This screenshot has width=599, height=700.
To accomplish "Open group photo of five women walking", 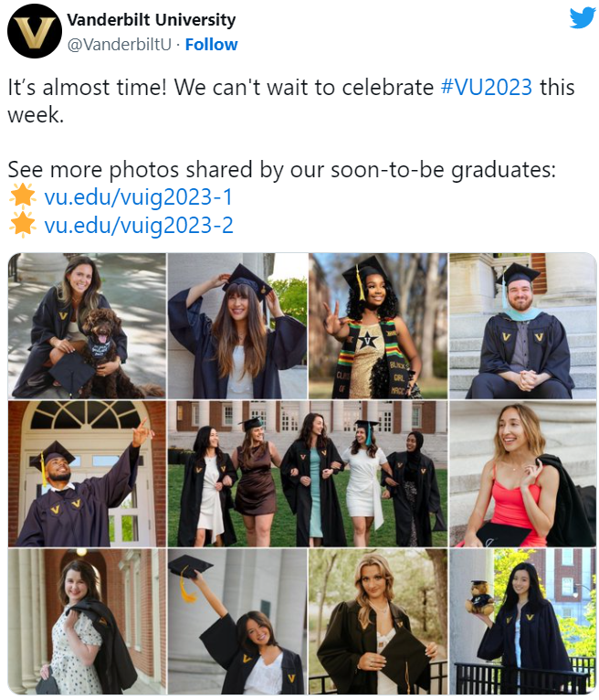I will coord(308,473).
